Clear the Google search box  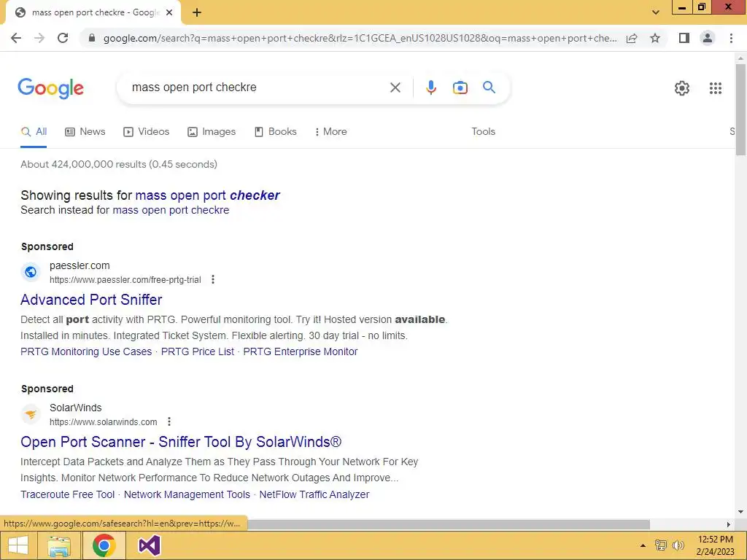click(395, 87)
